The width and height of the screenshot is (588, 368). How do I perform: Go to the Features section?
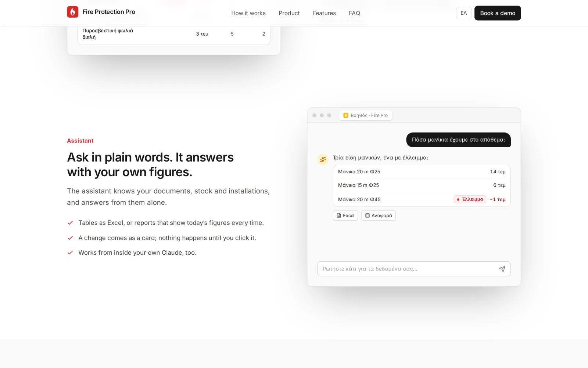pyautogui.click(x=324, y=13)
